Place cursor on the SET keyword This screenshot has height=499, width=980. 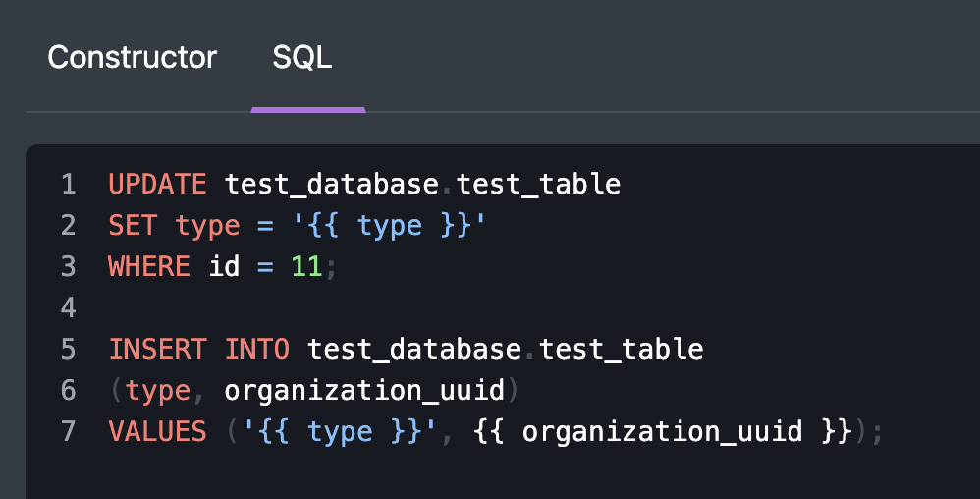(133, 225)
